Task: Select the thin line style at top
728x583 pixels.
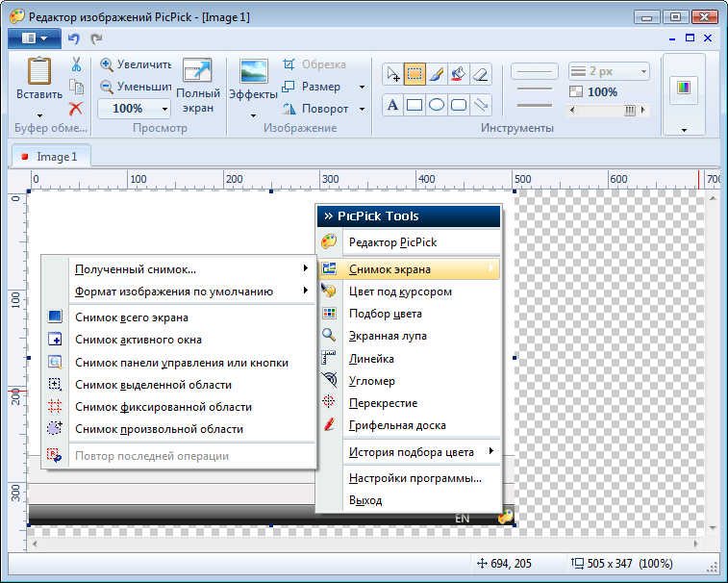Action: point(535,71)
